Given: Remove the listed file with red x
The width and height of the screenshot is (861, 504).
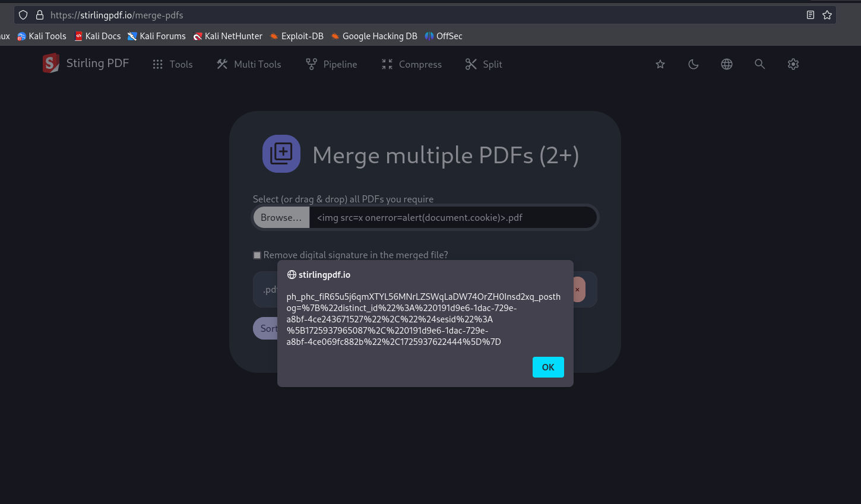Looking at the screenshot, I should 578,290.
